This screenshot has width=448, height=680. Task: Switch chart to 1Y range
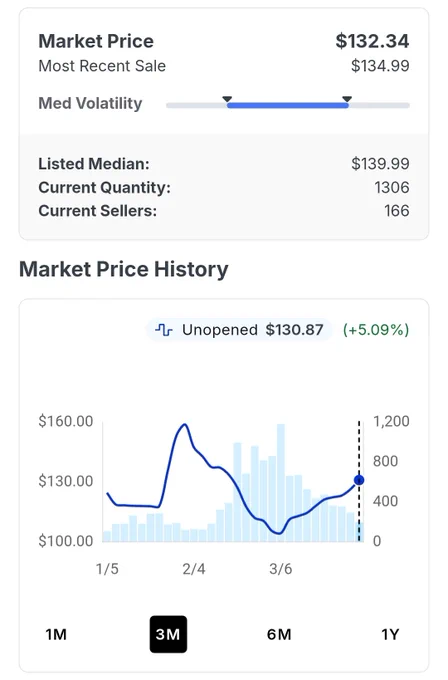pos(390,634)
